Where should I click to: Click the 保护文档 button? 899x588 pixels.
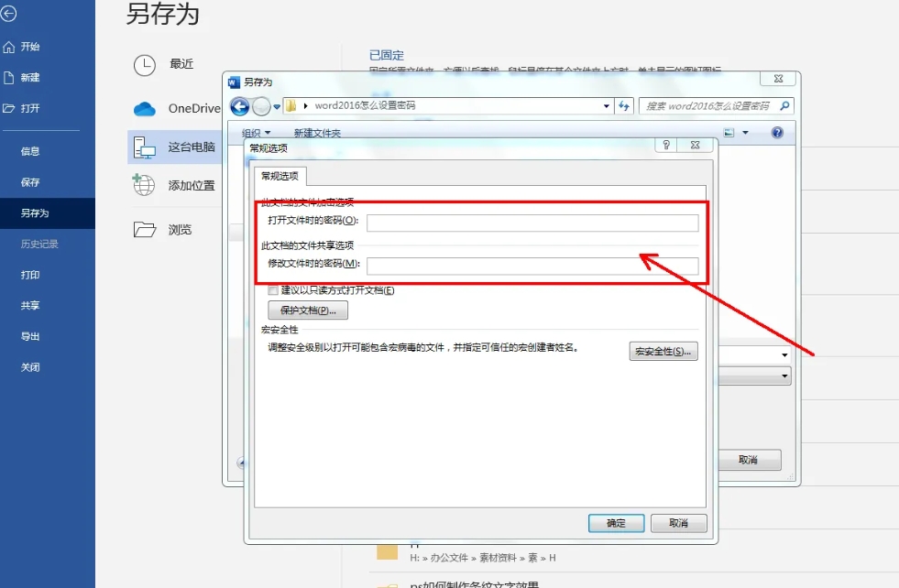point(308,310)
